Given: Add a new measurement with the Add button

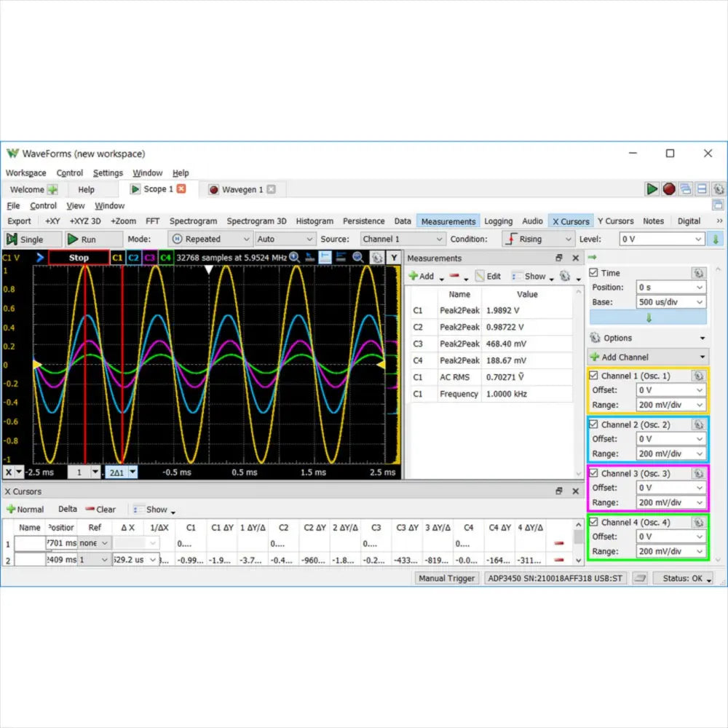Looking at the screenshot, I should coord(422,276).
